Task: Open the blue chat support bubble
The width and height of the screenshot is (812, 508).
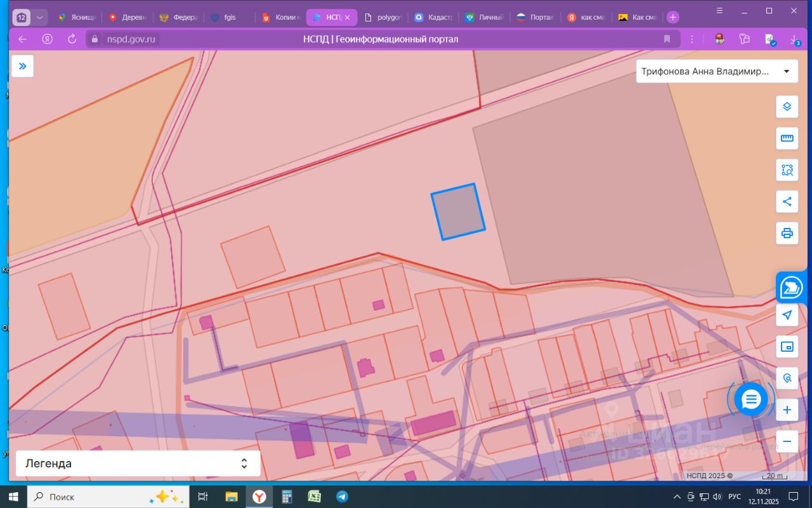Action: click(751, 399)
